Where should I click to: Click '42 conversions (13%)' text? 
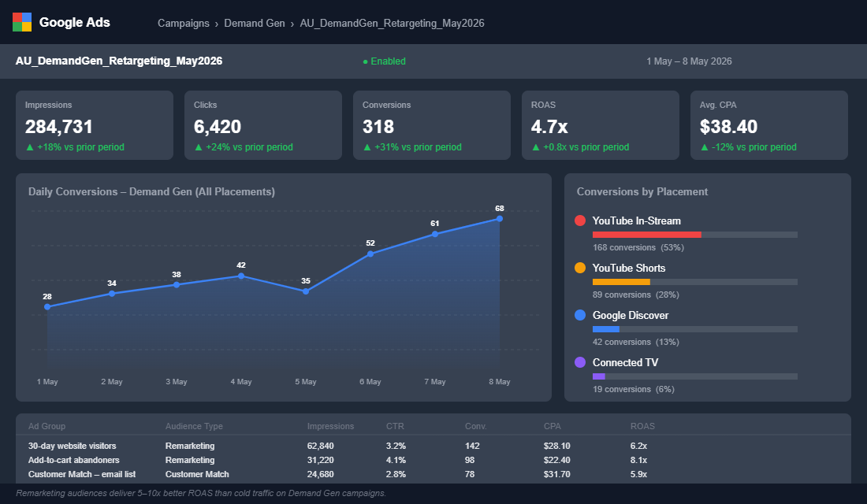(636, 342)
